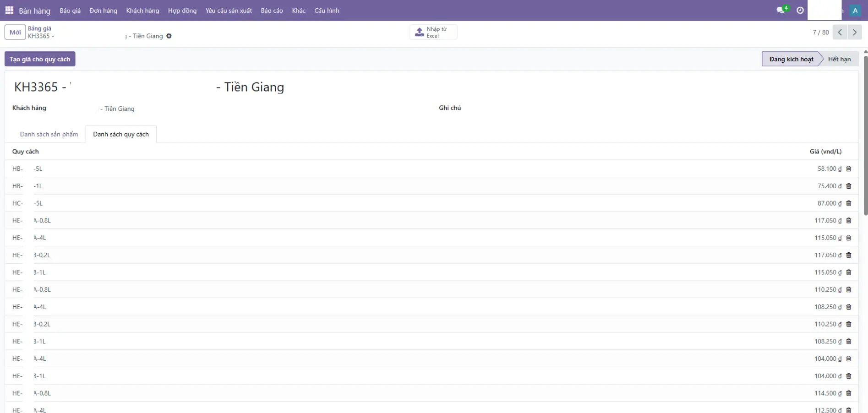The image size is (868, 413).
Task: Select the Đang kích hoạt status
Action: click(x=791, y=59)
